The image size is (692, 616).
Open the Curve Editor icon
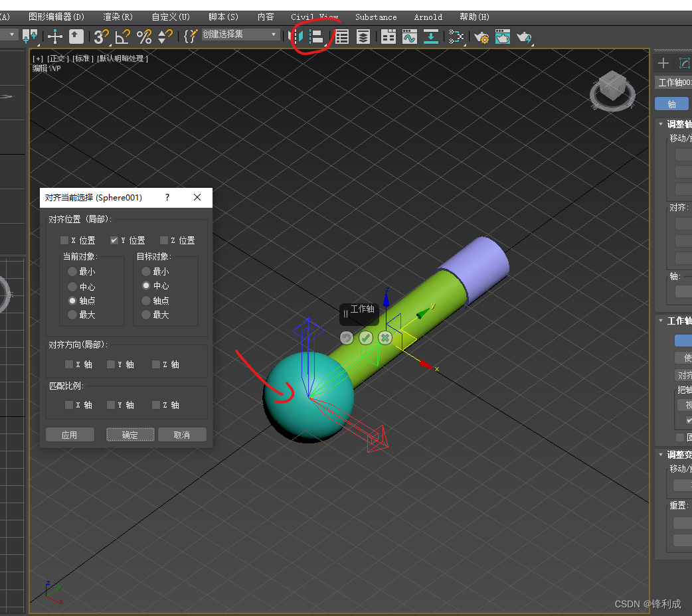point(410,37)
